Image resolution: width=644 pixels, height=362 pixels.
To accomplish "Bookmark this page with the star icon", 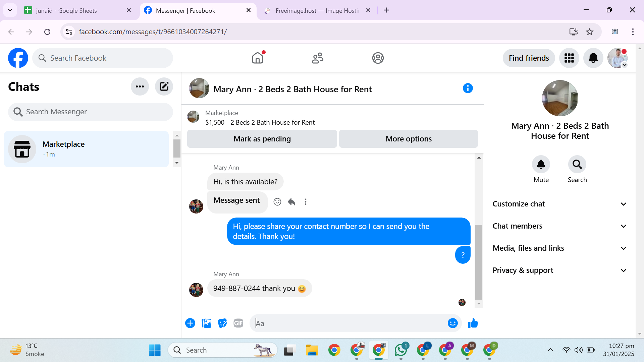I will [590, 32].
